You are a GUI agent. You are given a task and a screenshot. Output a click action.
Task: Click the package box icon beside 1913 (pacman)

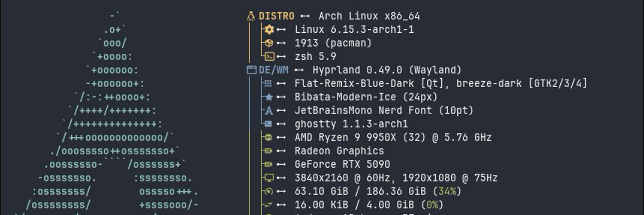[269, 43]
